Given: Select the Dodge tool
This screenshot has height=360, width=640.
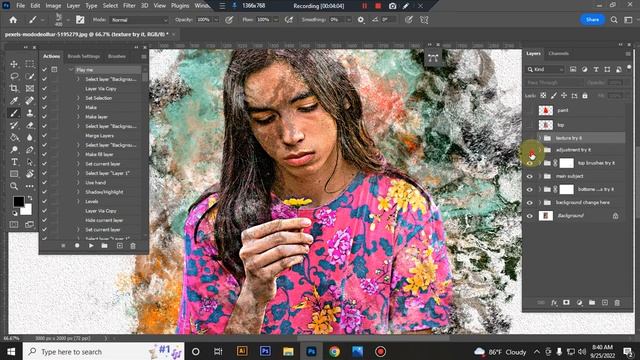Looking at the screenshot, I should click(x=14, y=150).
